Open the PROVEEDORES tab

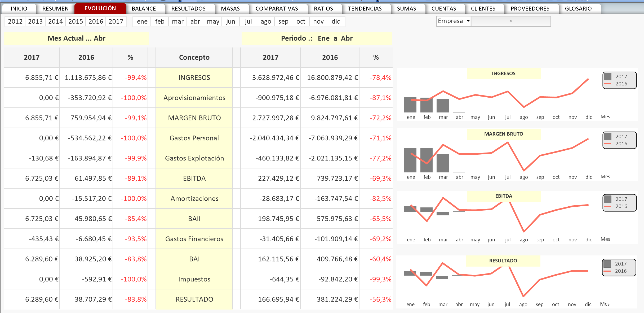530,8
